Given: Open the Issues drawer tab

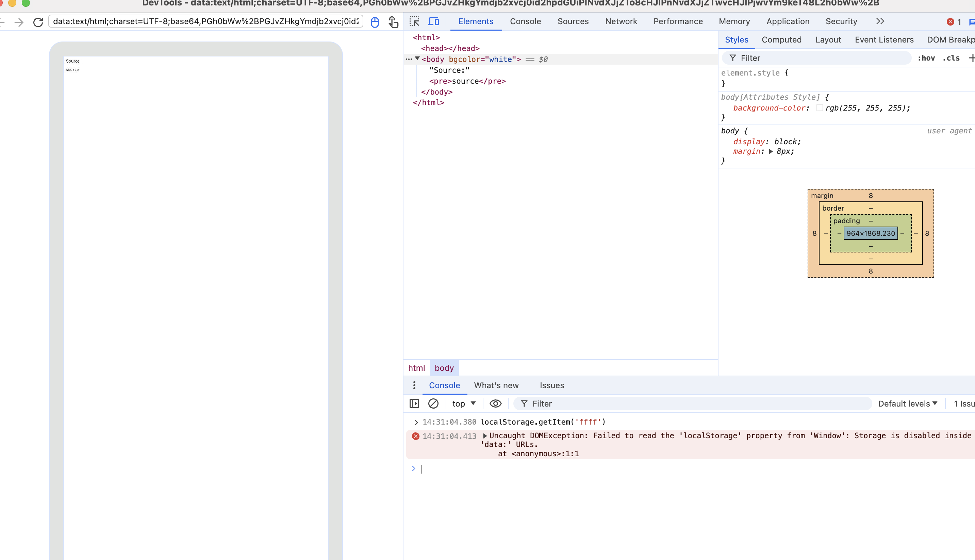Looking at the screenshot, I should 552,385.
